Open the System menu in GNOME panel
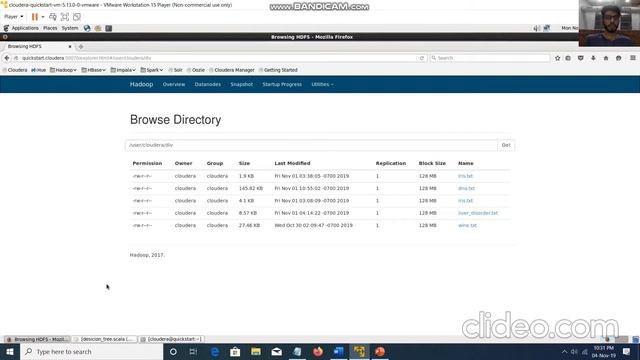 click(x=70, y=28)
